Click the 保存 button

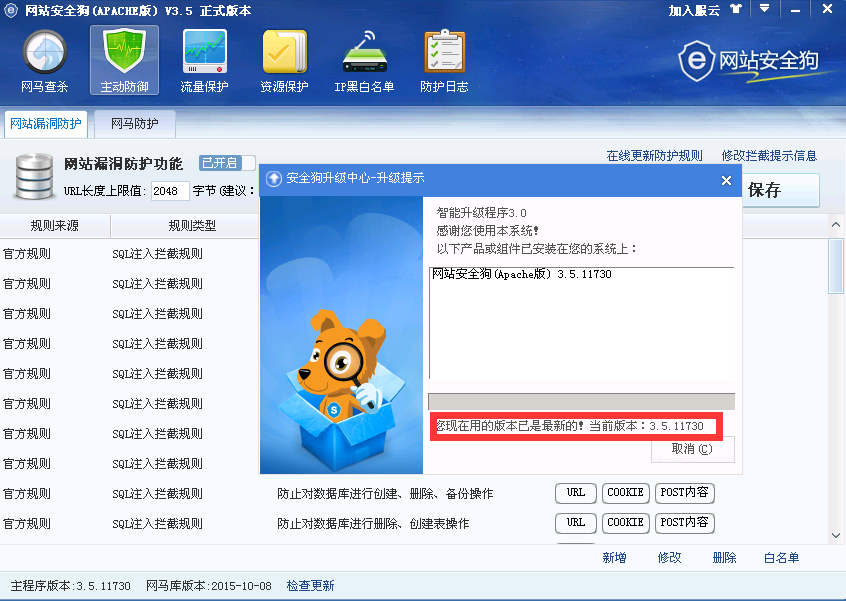point(781,190)
